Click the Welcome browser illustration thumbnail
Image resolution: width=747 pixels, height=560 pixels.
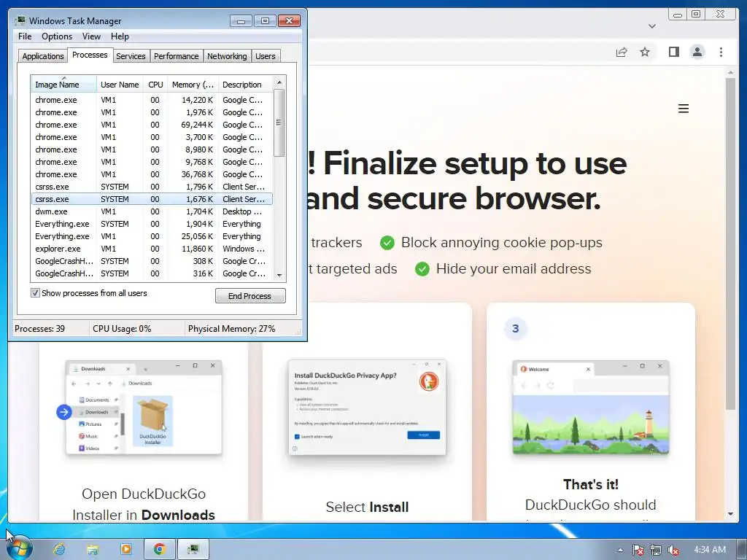coord(591,408)
